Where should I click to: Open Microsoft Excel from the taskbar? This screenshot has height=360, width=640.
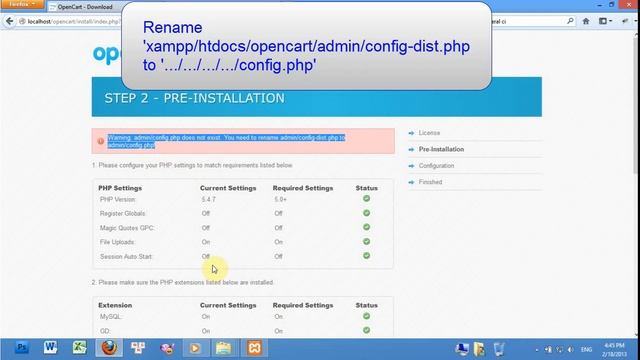(x=80, y=348)
